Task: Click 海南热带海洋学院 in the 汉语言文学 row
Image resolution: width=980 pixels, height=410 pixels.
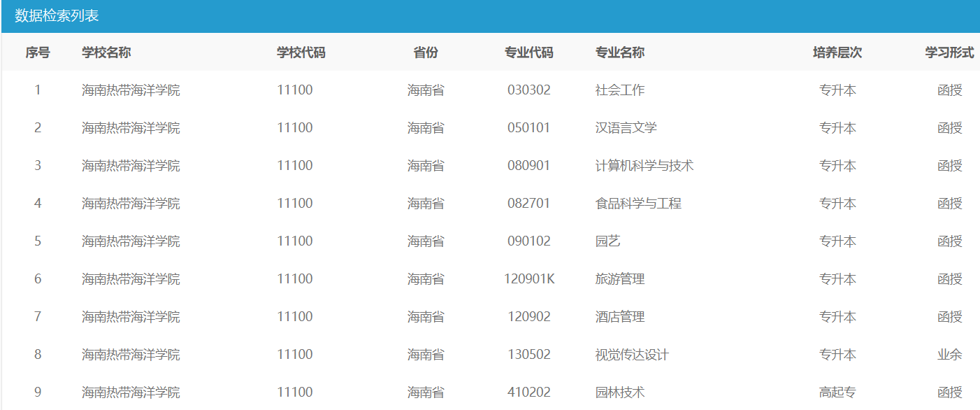Action: (131, 128)
